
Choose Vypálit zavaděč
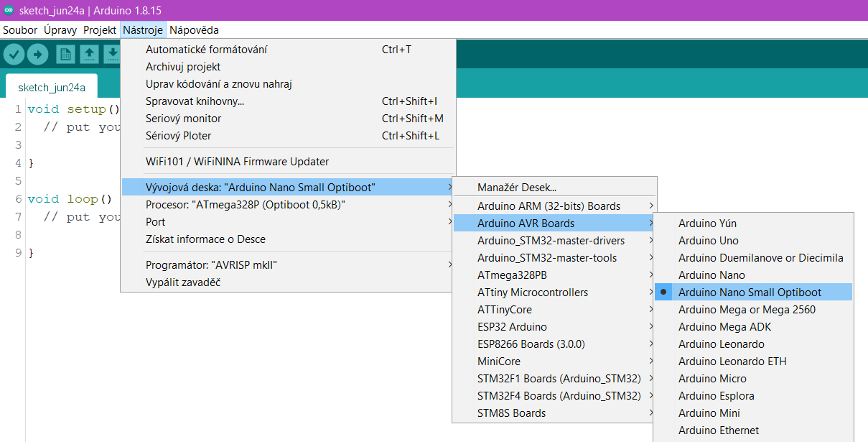pyautogui.click(x=288, y=282)
